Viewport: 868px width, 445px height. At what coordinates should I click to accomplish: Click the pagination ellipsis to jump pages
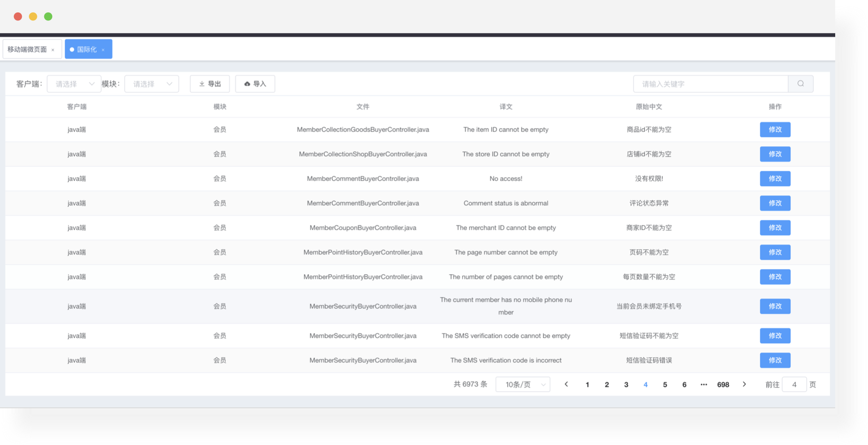(x=703, y=384)
